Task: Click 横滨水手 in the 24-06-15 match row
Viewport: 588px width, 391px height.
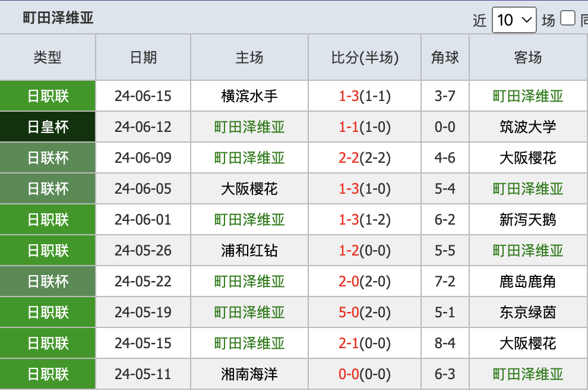Action: click(x=249, y=96)
